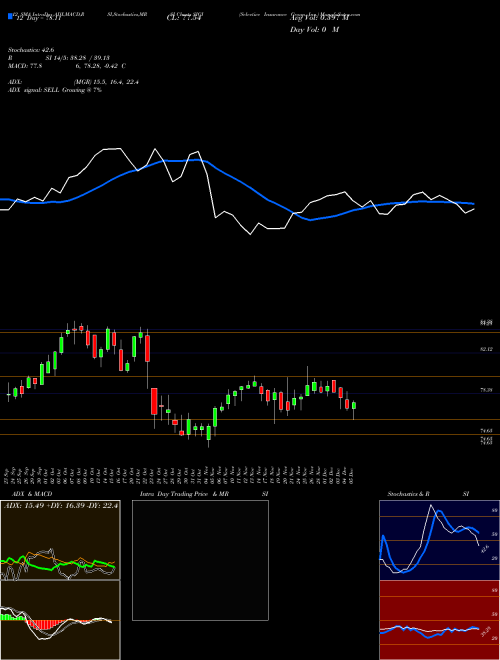500x660 pixels.
Task: Click the 82.12 price axis label
Action: 486,349
